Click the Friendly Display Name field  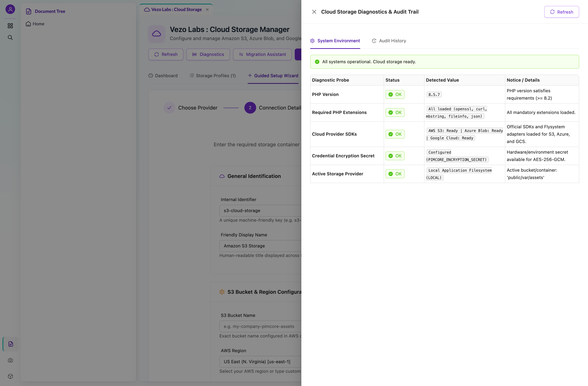coord(260,246)
